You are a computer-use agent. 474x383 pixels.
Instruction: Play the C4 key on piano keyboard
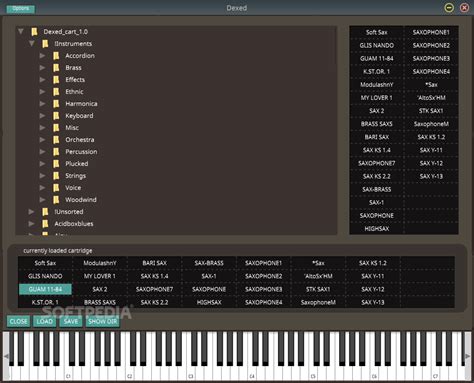(252, 373)
